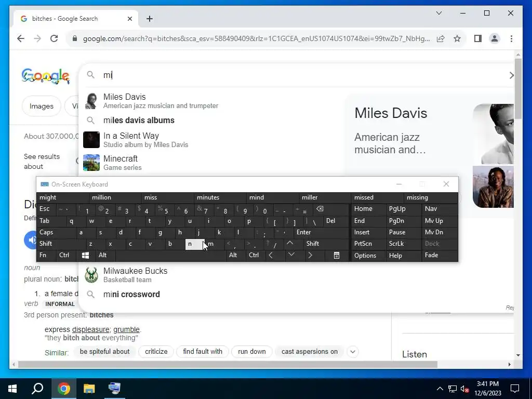
Task: Pick the 'million' word prediction
Action: pyautogui.click(x=115, y=197)
